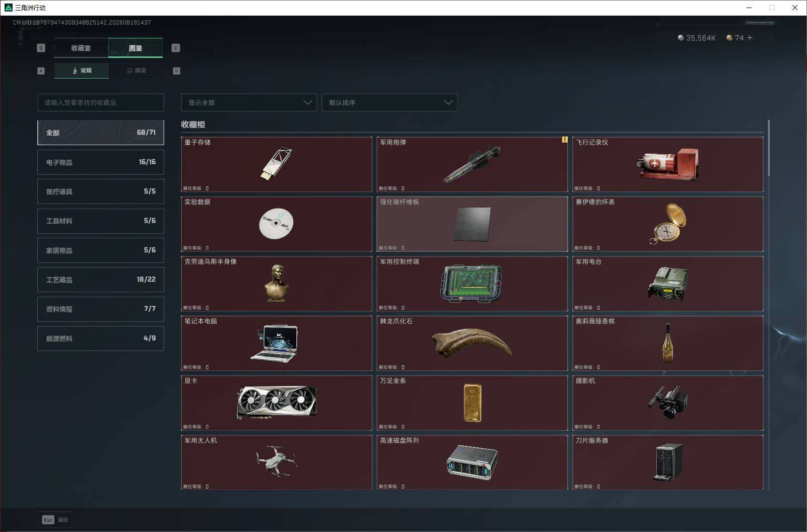Select the 显卡 graphics card item

point(276,403)
